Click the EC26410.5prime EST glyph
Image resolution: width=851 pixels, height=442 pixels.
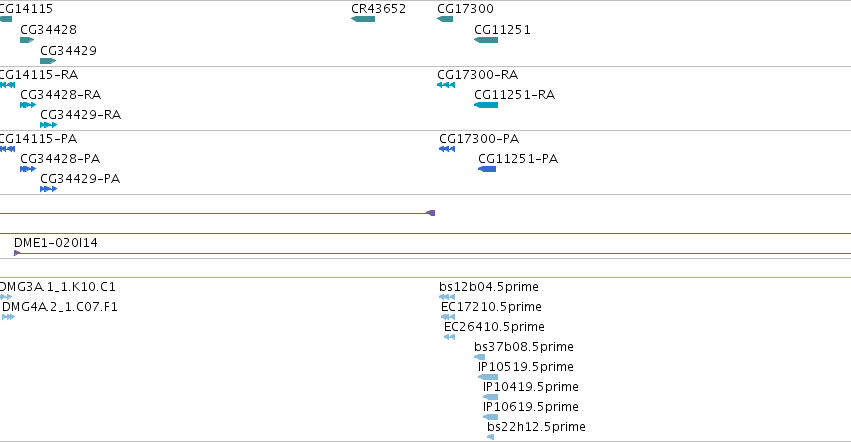tap(449, 337)
